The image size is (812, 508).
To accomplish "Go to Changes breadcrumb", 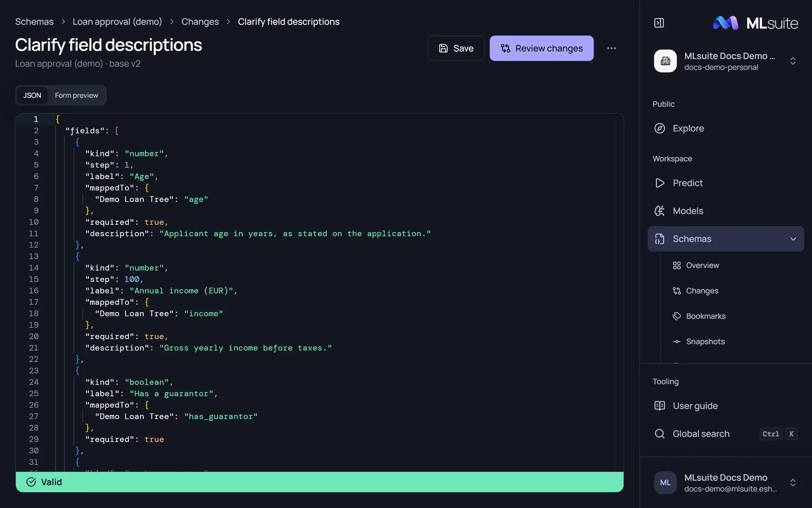I will (200, 22).
